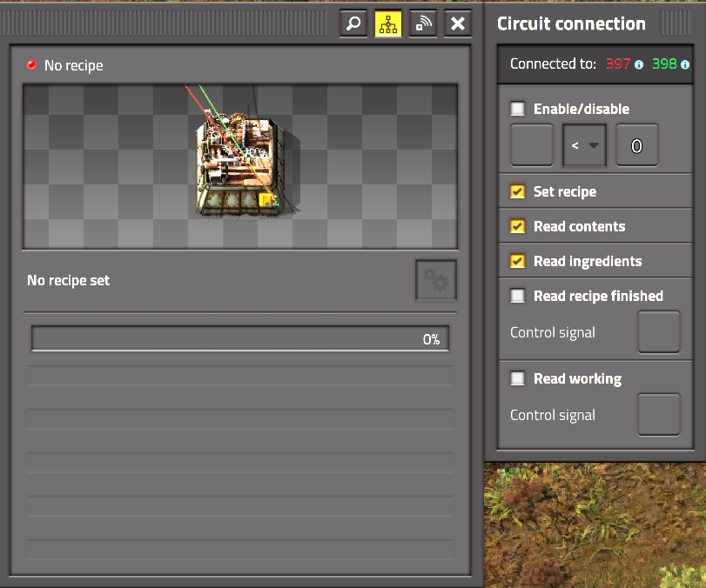Click the green network 398 info icon

pos(685,64)
